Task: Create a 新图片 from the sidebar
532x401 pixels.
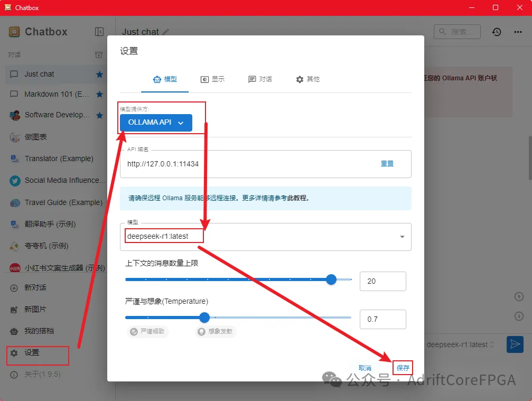Action: 56,310
